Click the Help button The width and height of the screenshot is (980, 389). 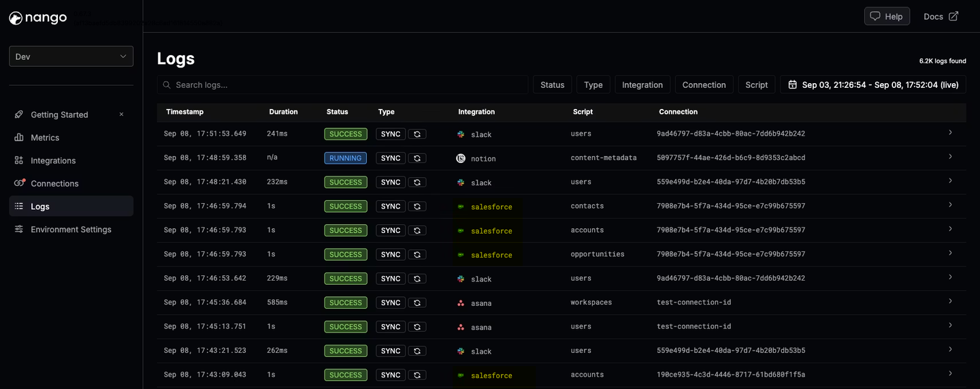[887, 16]
